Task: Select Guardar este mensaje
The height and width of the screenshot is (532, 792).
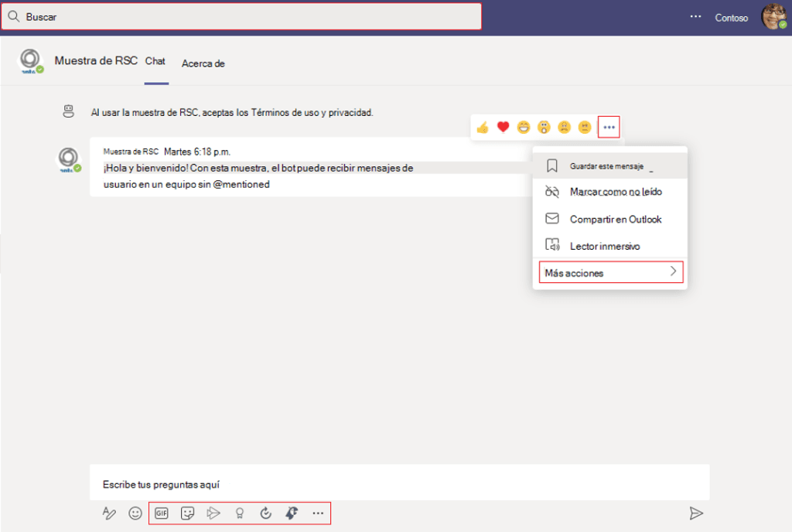Action: click(x=610, y=166)
